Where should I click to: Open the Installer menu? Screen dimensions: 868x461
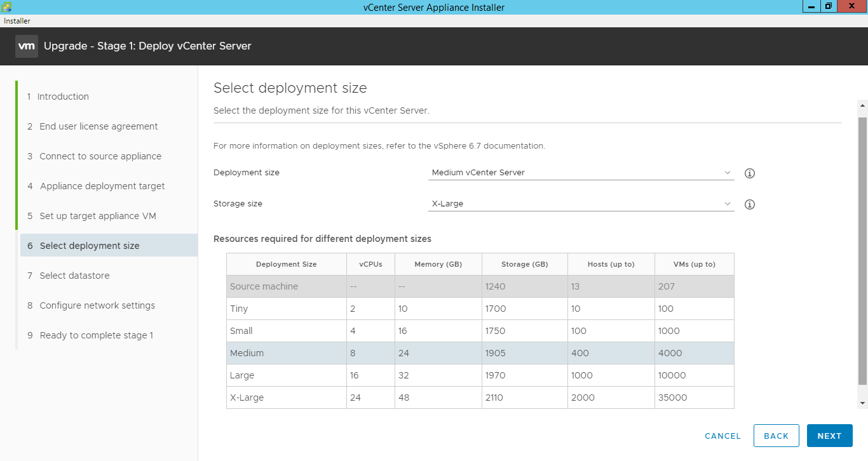coord(17,21)
